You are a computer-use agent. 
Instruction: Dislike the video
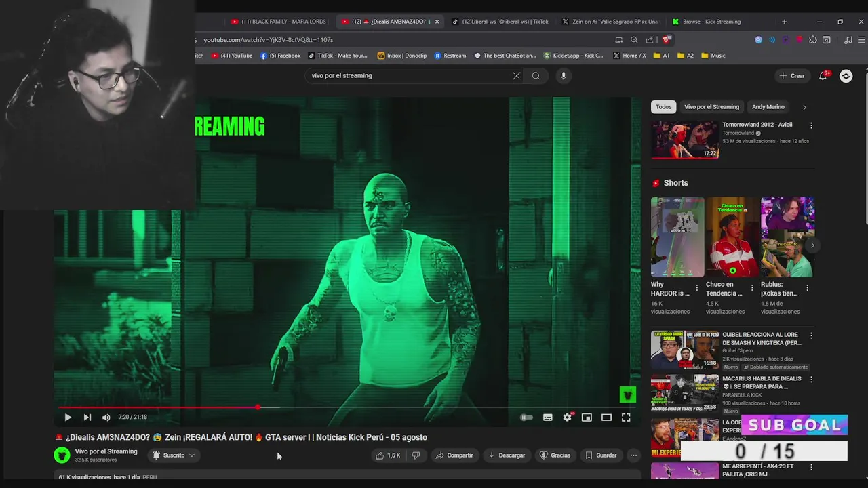pyautogui.click(x=416, y=455)
